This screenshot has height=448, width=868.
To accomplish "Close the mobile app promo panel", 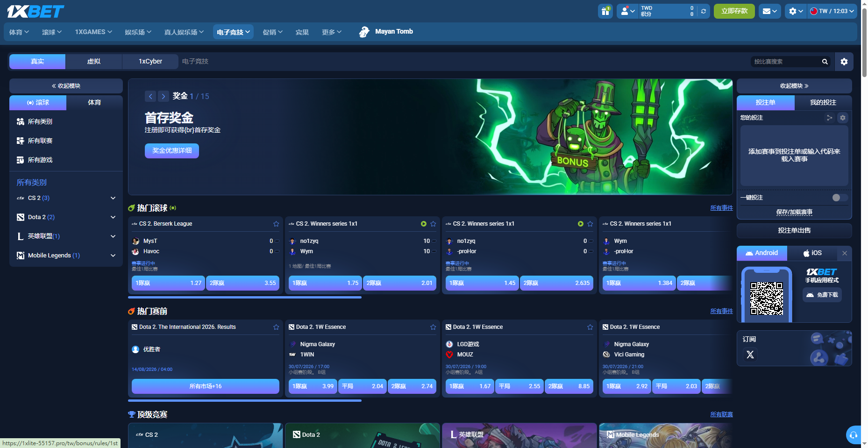I will click(x=845, y=253).
